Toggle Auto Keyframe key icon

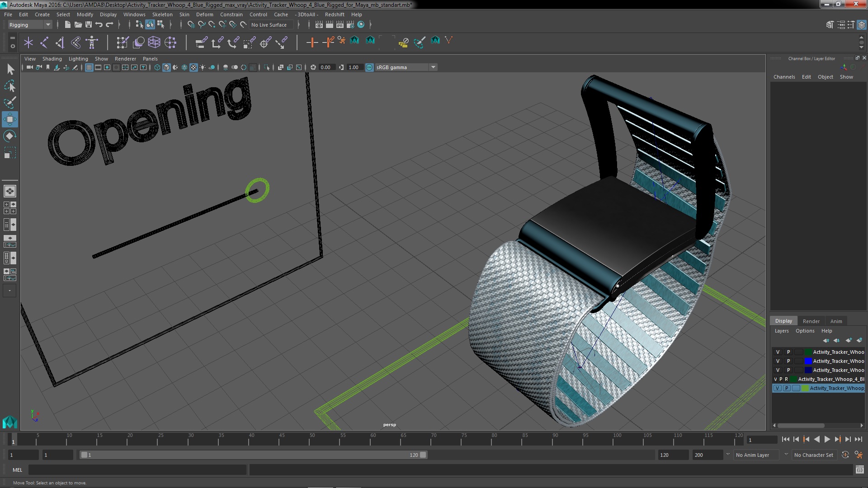coord(845,455)
